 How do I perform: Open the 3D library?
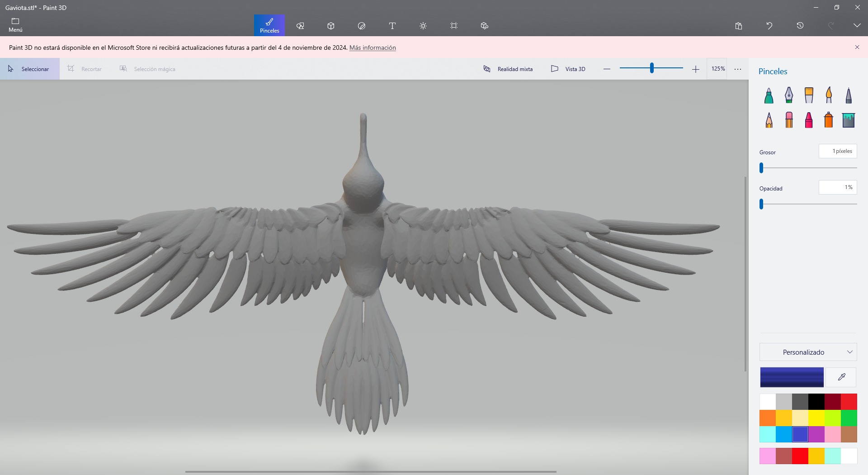pyautogui.click(x=485, y=25)
